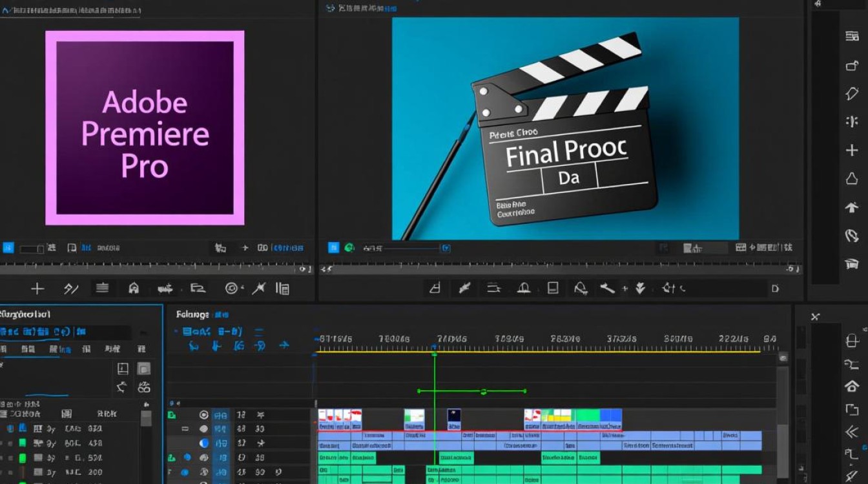Image resolution: width=868 pixels, height=484 pixels.
Task: Click the box-with-arrow icon in right toolbar
Action: [852, 65]
